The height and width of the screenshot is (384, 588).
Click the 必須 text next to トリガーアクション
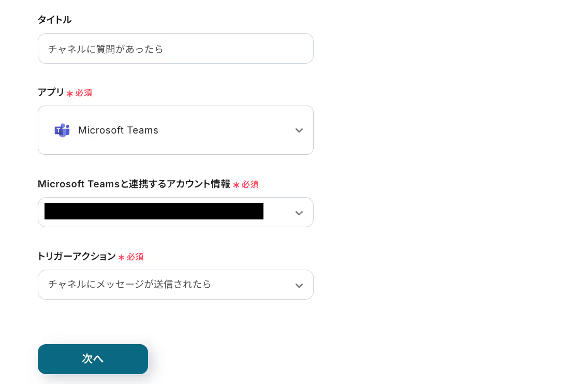(135, 257)
